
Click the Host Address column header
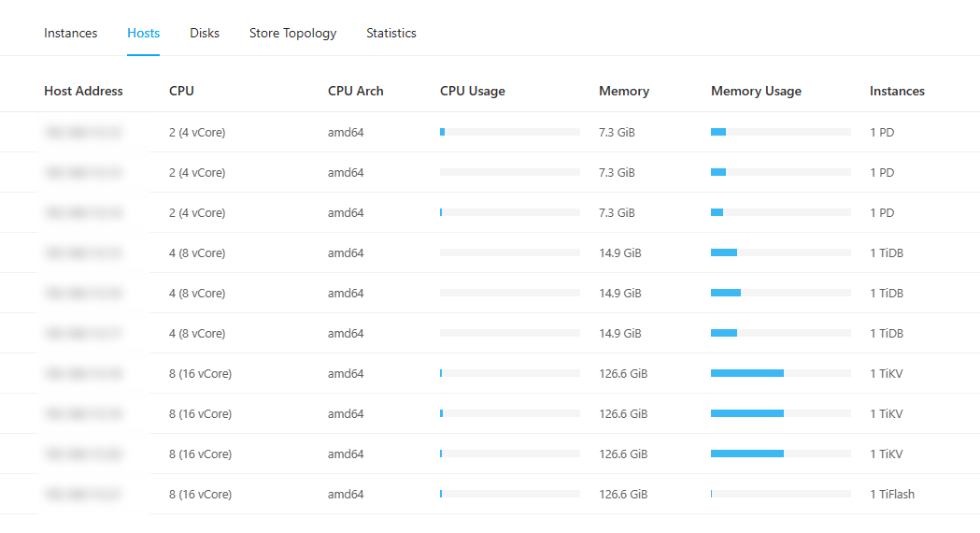click(x=83, y=91)
